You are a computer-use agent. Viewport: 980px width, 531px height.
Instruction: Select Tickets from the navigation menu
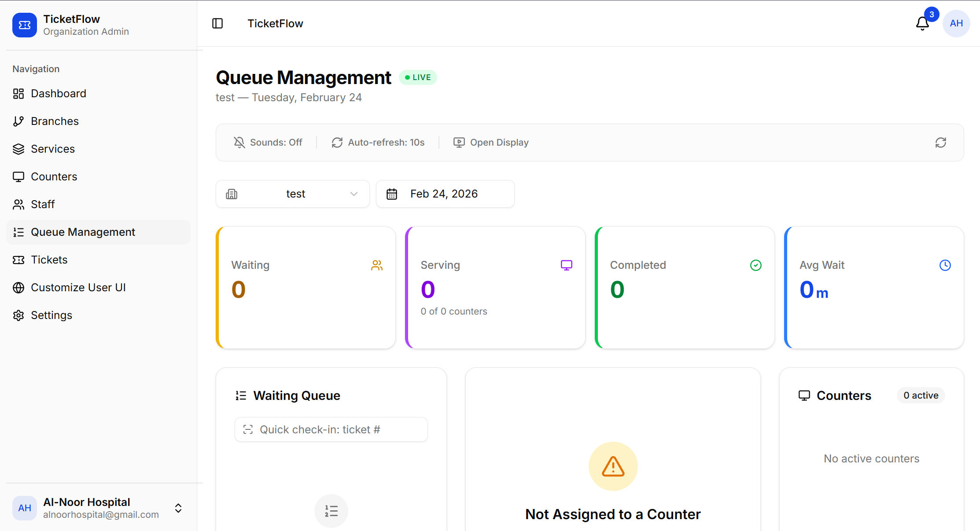coord(49,260)
